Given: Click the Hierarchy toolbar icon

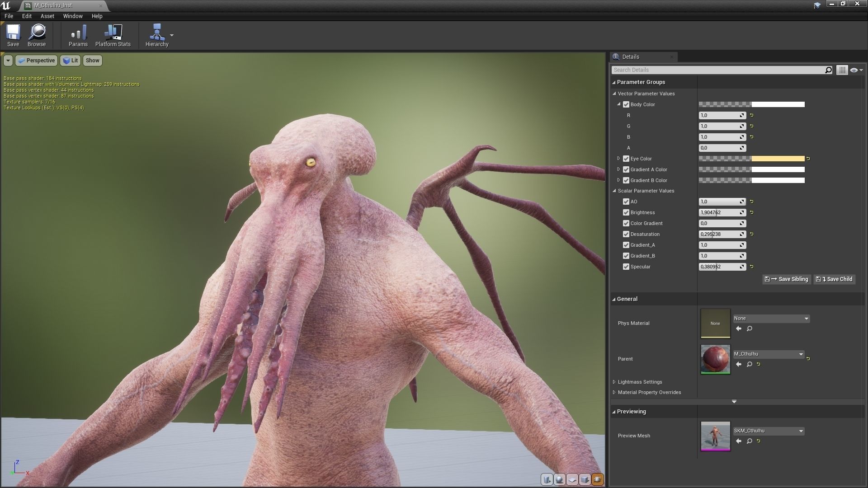Looking at the screenshot, I should pos(156,33).
